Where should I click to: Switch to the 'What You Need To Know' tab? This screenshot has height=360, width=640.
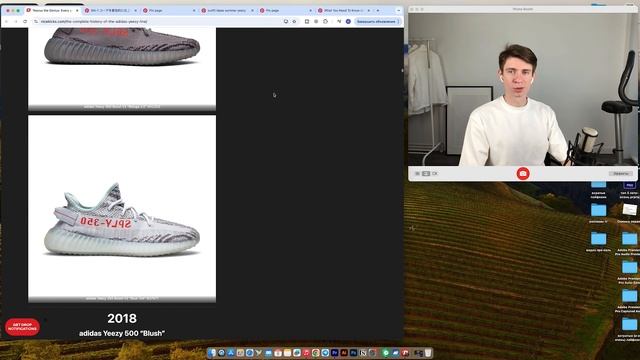point(343,10)
